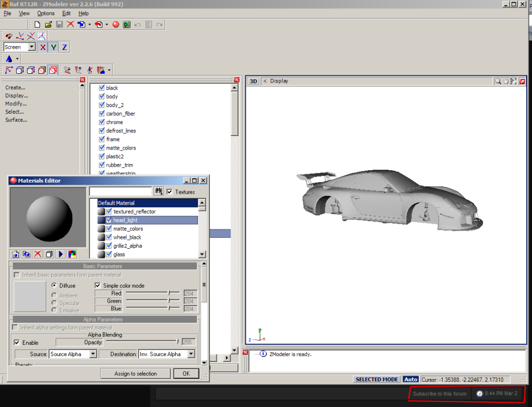Screen dimensions: 532x407
Task: Open the View menu
Action: pos(24,13)
